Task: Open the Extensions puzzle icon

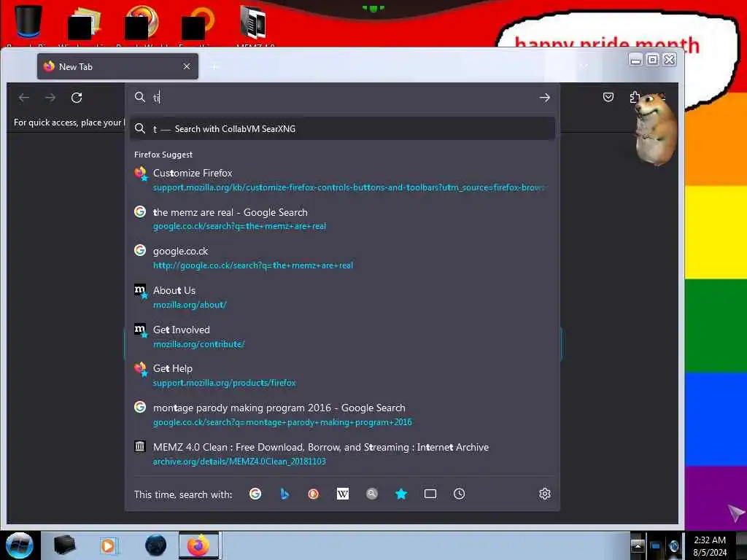Action: coord(634,98)
